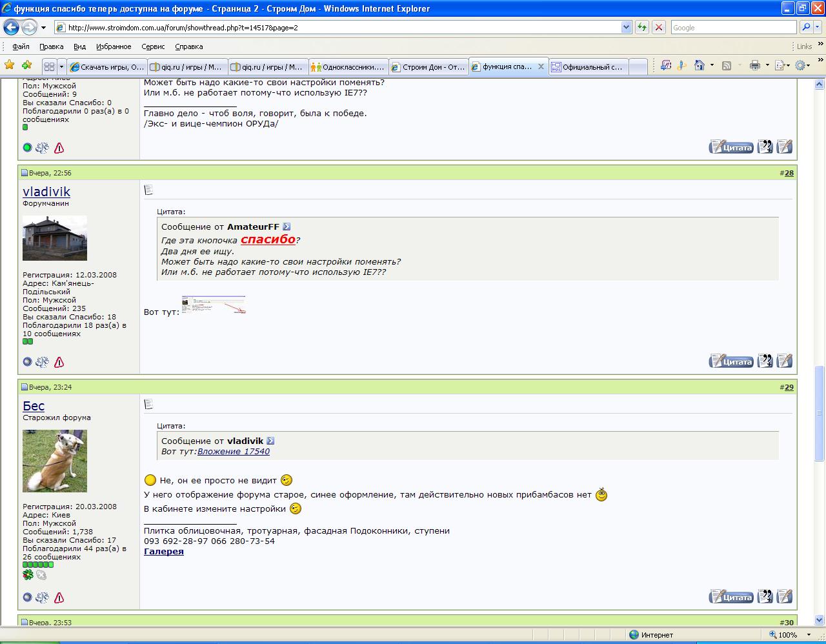
Task: Click the browser Forward arrow button
Action: point(29,27)
